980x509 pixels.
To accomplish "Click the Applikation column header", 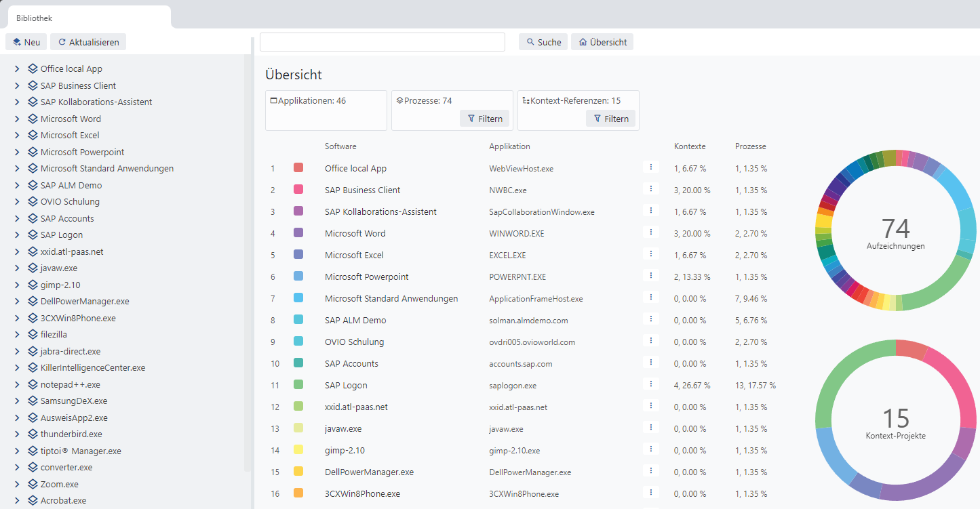I will point(510,146).
